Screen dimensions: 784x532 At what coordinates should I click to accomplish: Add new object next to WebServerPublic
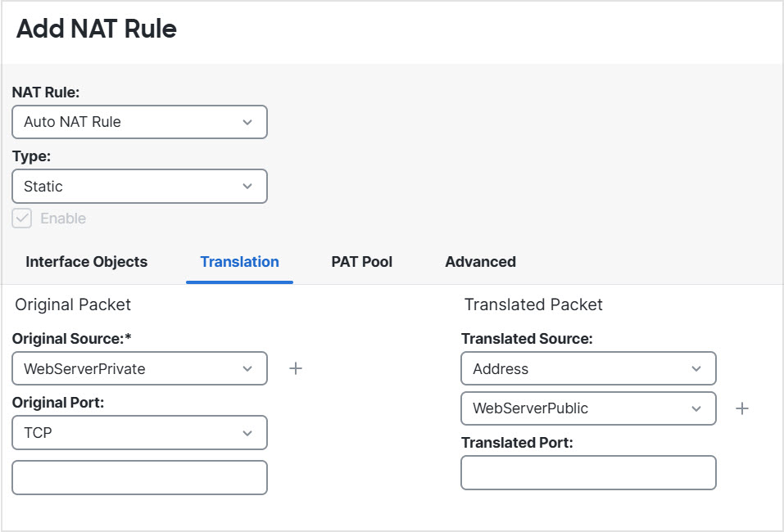[742, 408]
